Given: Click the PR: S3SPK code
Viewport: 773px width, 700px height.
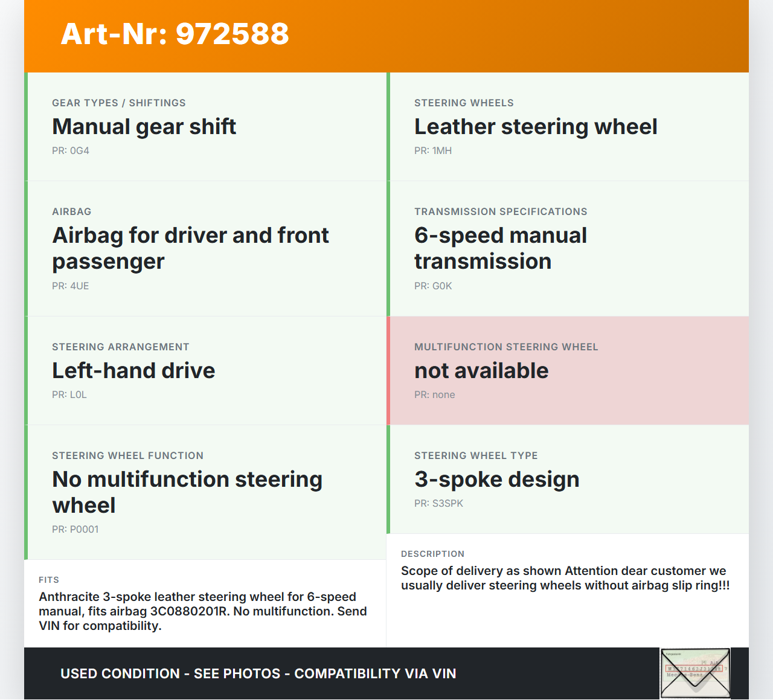Looking at the screenshot, I should [439, 504].
